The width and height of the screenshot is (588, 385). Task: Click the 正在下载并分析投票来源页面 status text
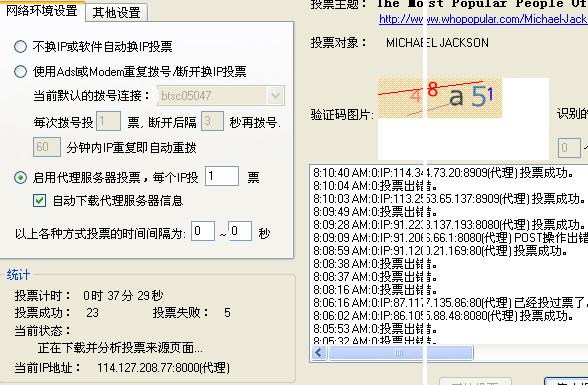(x=120, y=348)
